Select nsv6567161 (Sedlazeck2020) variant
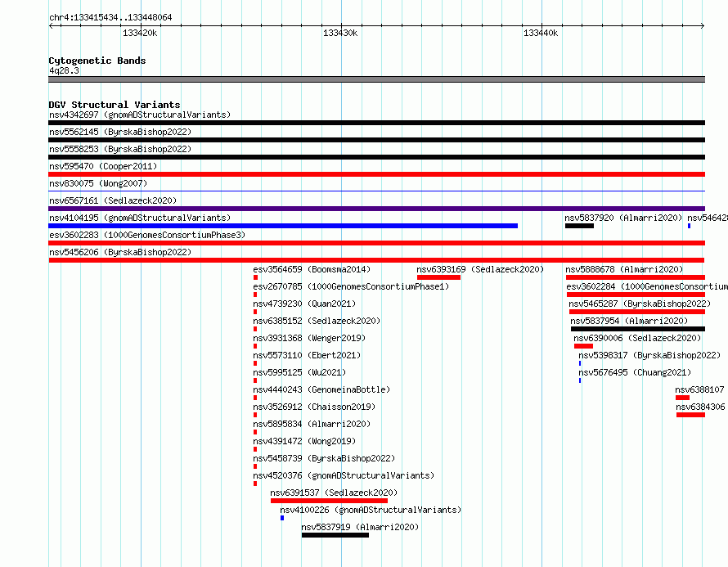This screenshot has width=728, height=567. (x=113, y=200)
